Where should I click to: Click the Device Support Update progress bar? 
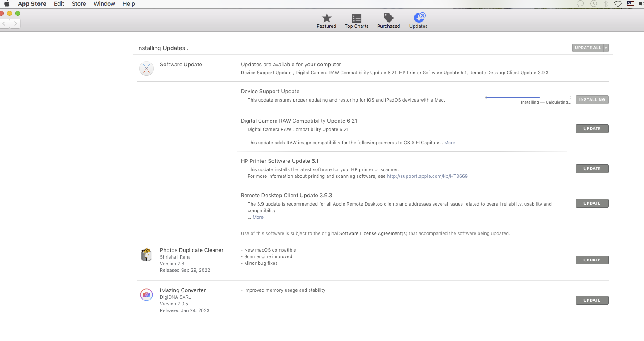point(528,97)
